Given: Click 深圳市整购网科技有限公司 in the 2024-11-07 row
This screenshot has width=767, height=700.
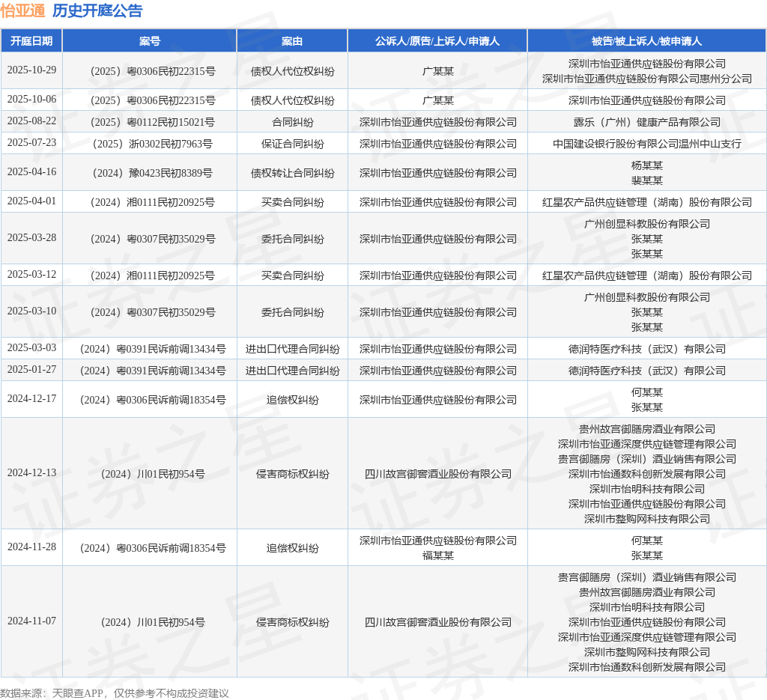Looking at the screenshot, I should [646, 652].
